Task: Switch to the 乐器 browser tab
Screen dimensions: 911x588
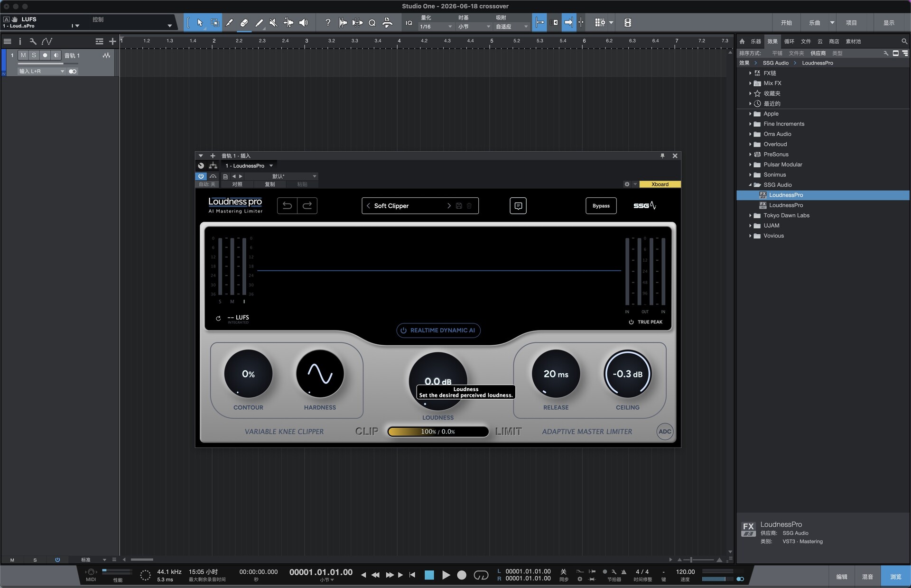Action: [756, 42]
